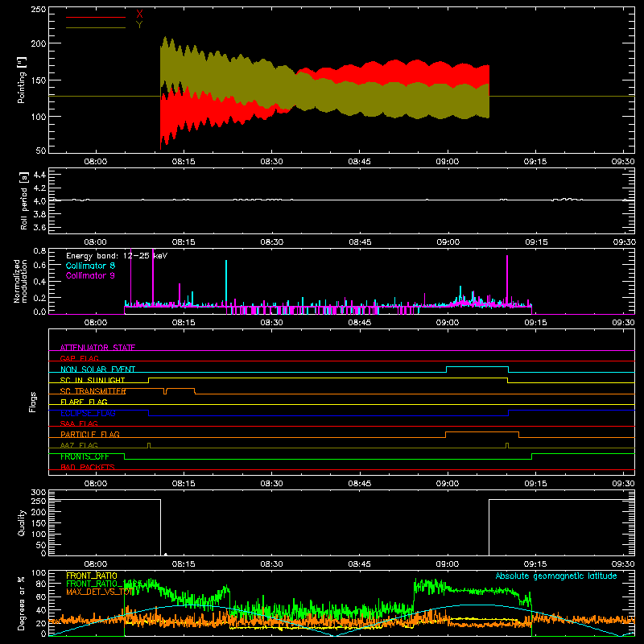Screen dimensions: 644x644
Task: Click the PARTICLE_FLAG label
Action: [x=90, y=434]
